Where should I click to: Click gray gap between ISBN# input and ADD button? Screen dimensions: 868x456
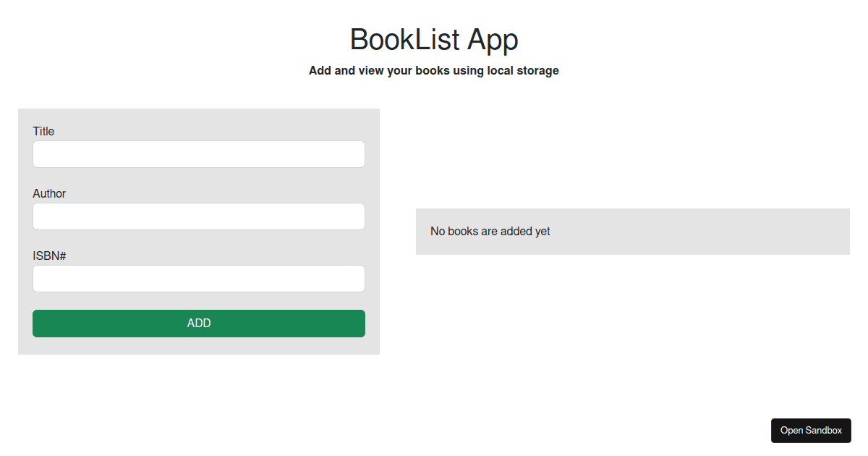(199, 301)
